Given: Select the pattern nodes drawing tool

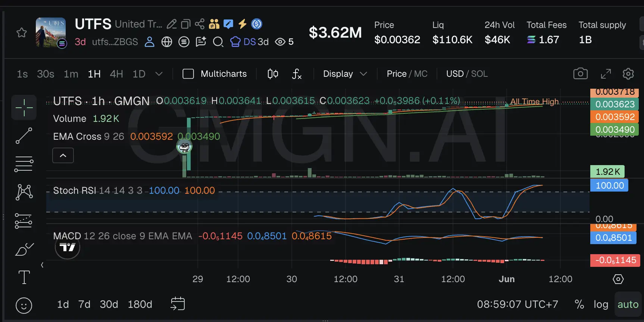Looking at the screenshot, I should tap(24, 192).
